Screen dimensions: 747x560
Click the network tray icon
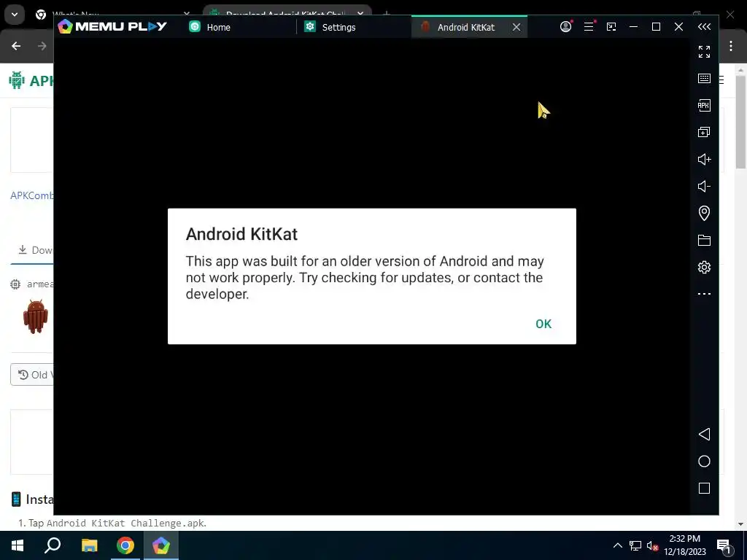pyautogui.click(x=635, y=545)
